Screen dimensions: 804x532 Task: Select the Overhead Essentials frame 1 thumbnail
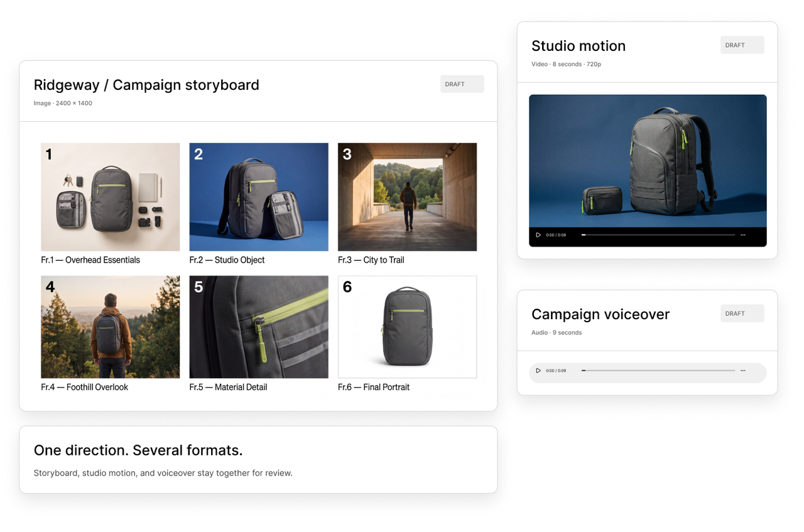pos(111,197)
